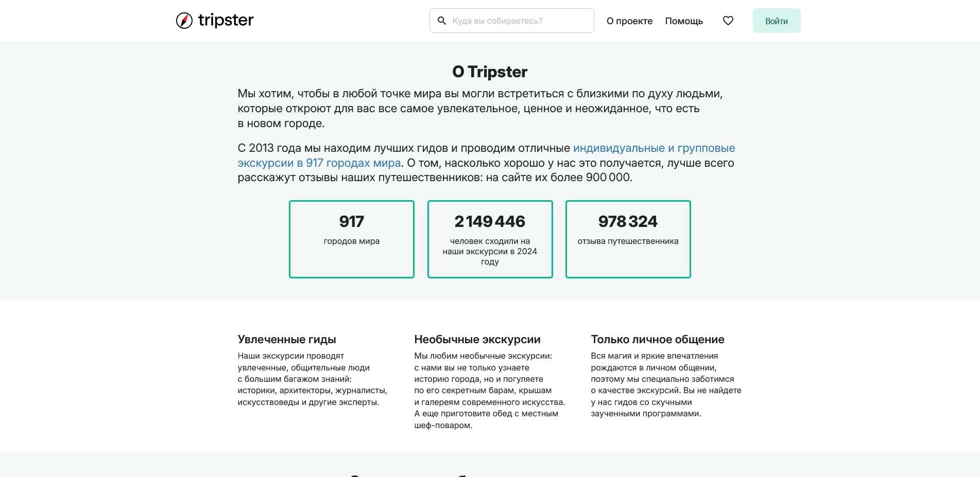Open favorites via the heart icon

pos(728,21)
